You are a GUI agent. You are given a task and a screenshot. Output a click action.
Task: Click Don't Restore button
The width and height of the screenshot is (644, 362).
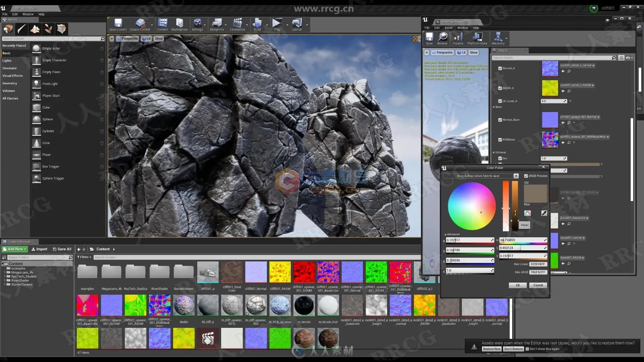(x=513, y=349)
